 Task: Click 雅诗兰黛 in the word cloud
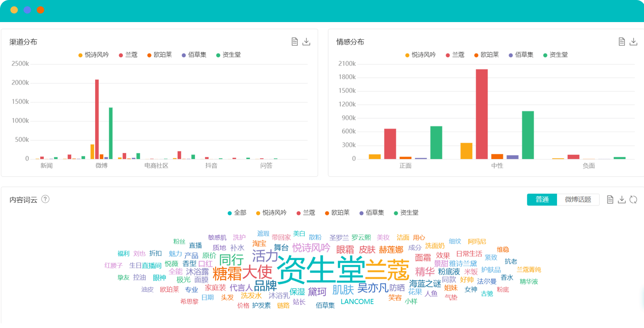tap(463, 264)
